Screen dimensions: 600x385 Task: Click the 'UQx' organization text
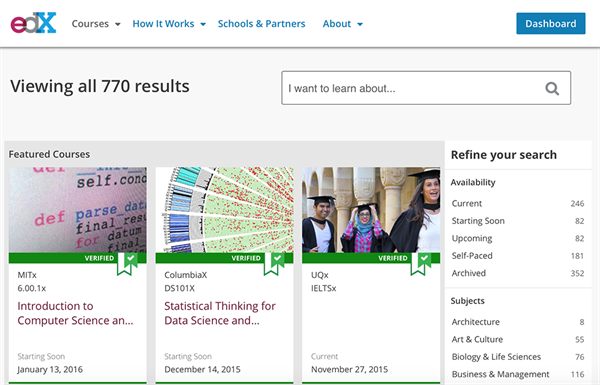tap(320, 275)
